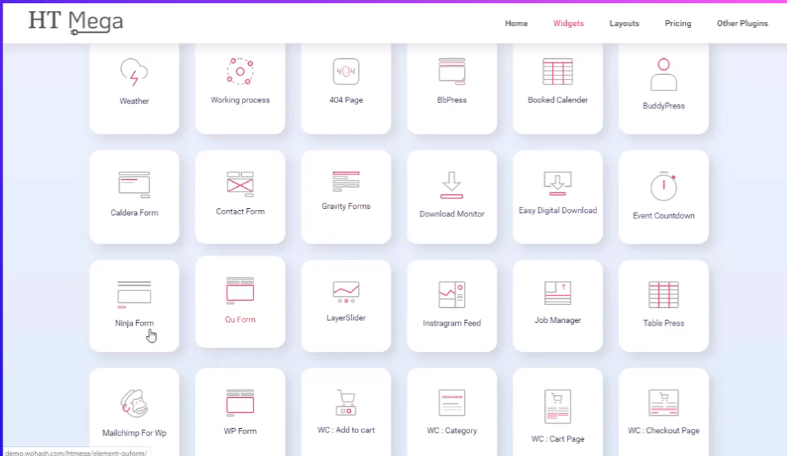
Task: Click the WC : Add to cart label
Action: (x=346, y=430)
